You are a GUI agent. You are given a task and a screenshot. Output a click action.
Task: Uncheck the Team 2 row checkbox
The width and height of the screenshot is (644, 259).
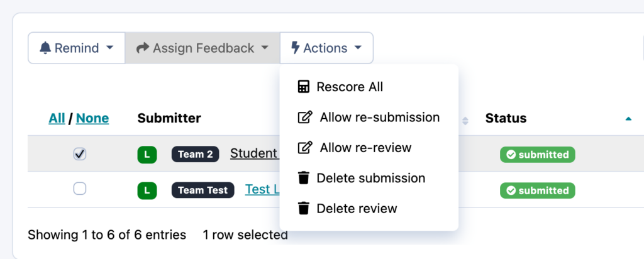click(80, 154)
